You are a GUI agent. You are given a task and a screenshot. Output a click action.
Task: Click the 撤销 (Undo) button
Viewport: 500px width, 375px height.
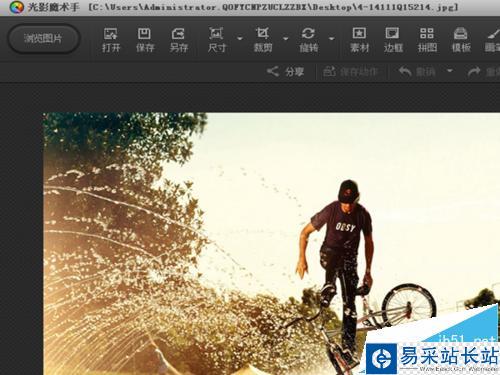click(417, 71)
